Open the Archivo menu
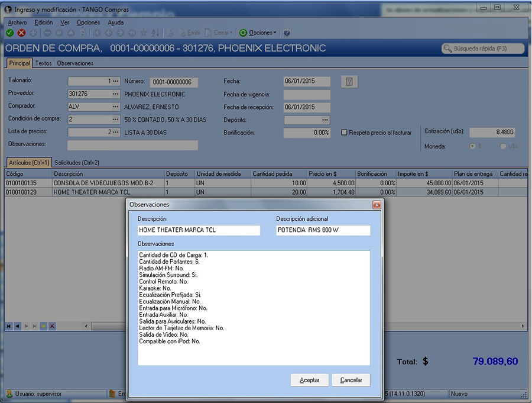The height and width of the screenshot is (403, 532). point(17,22)
